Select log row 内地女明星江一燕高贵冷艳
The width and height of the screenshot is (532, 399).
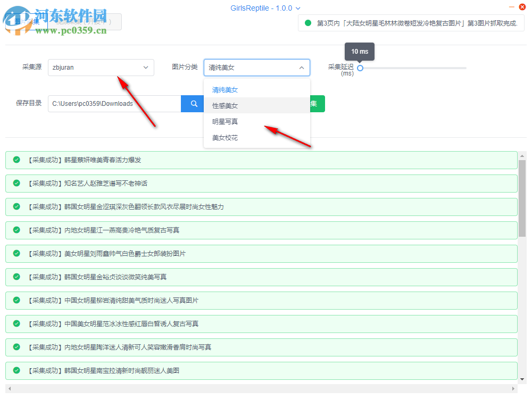click(261, 230)
